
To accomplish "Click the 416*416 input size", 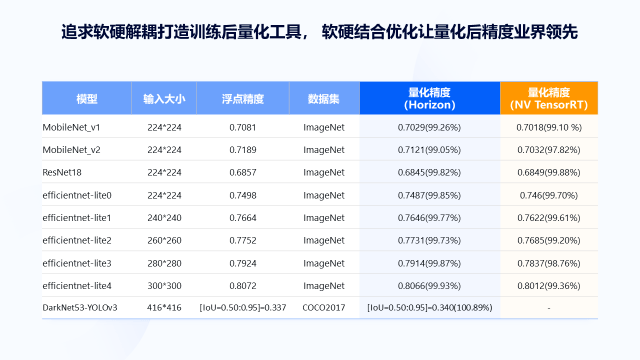I will (x=164, y=307).
